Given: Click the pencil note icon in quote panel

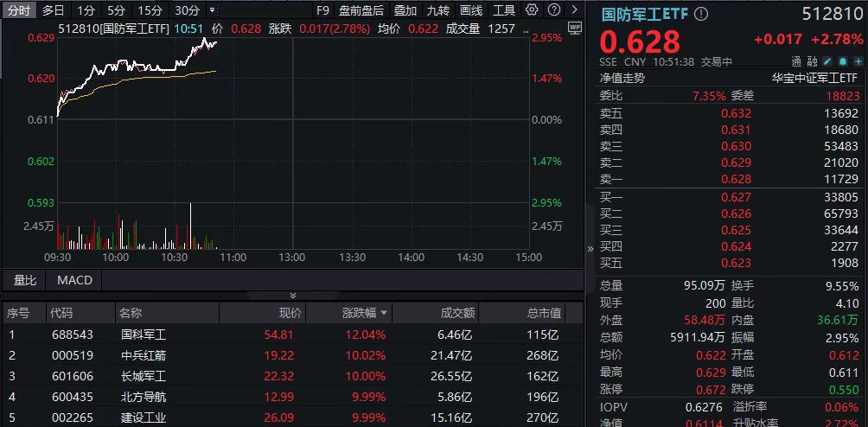Looking at the screenshot, I should click(x=827, y=61).
